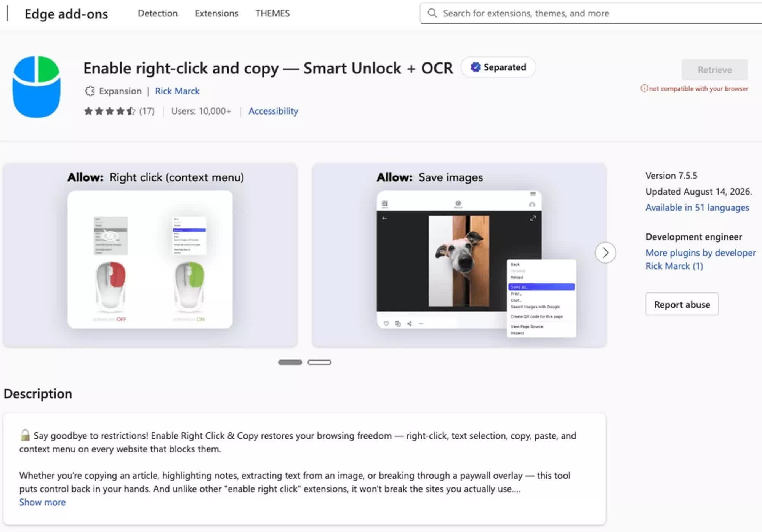Open Available in 51 languages list

pos(697,208)
